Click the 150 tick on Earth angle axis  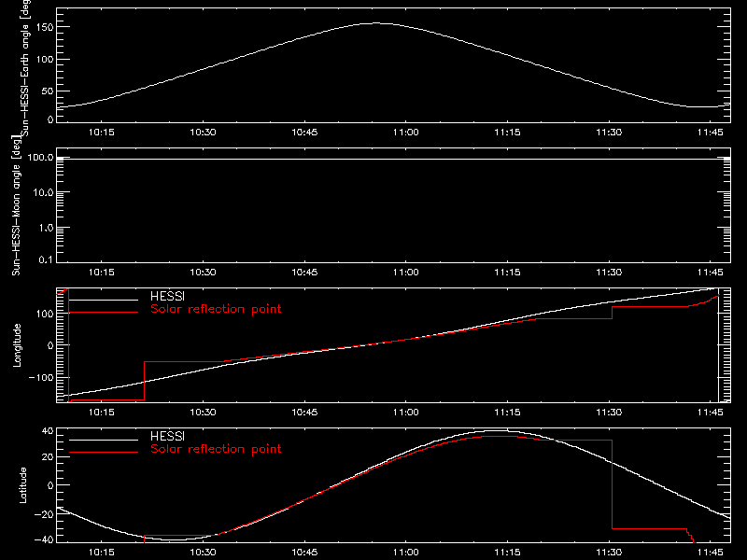46,27
